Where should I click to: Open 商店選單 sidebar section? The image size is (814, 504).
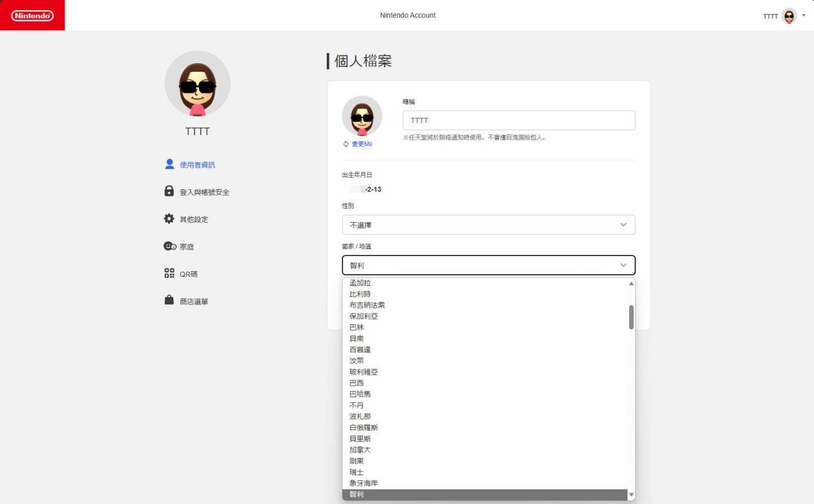coord(194,302)
